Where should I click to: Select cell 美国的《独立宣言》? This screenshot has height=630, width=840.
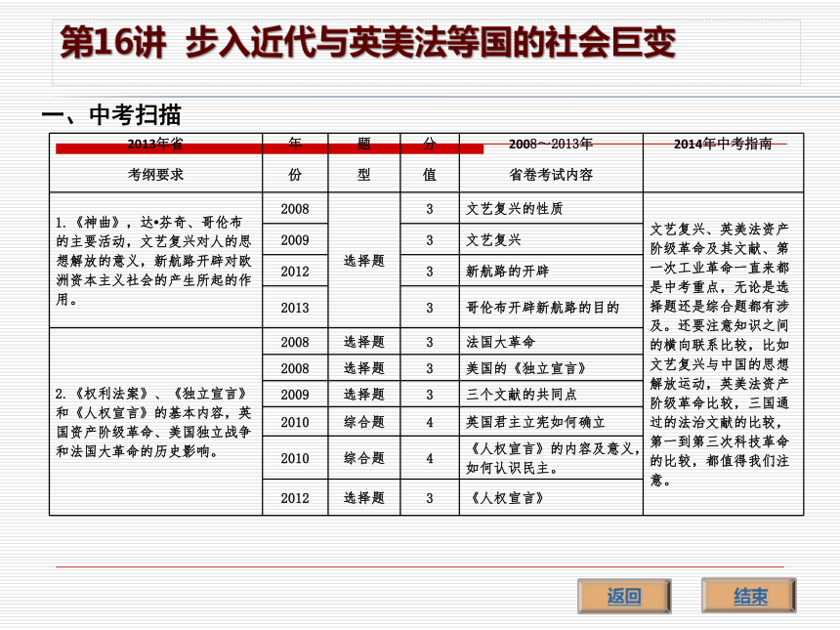(551, 368)
